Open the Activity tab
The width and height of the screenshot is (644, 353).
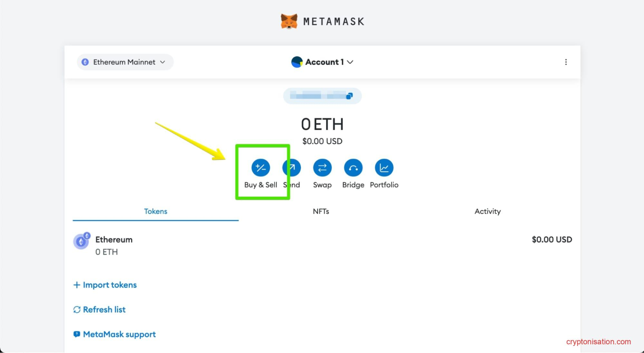[487, 211]
